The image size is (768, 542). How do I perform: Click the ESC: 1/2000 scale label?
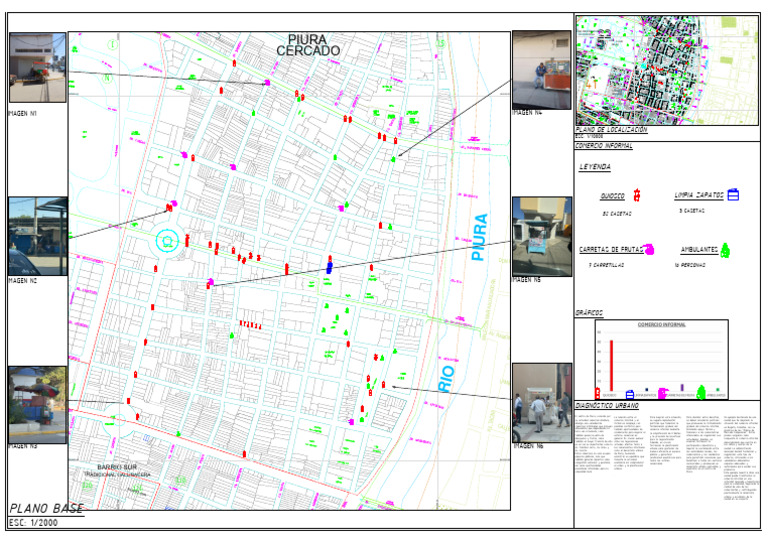pos(33,522)
